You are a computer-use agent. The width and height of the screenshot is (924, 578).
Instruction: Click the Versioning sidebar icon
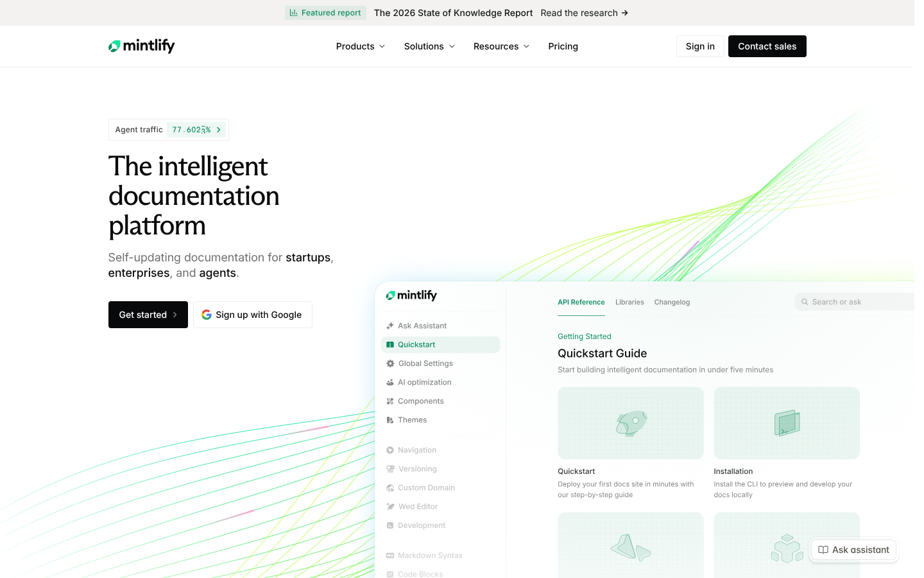389,469
